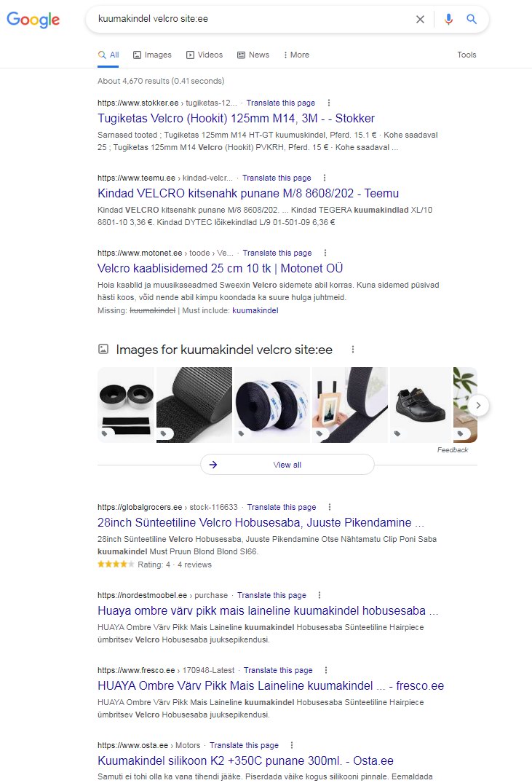Switch to the News tab

pyautogui.click(x=253, y=55)
